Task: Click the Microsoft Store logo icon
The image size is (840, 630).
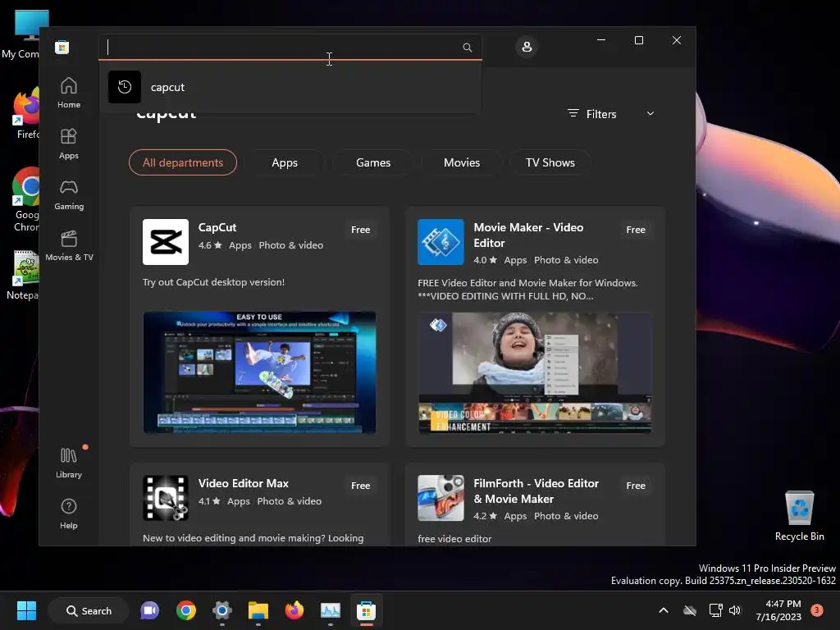Action: click(x=62, y=47)
